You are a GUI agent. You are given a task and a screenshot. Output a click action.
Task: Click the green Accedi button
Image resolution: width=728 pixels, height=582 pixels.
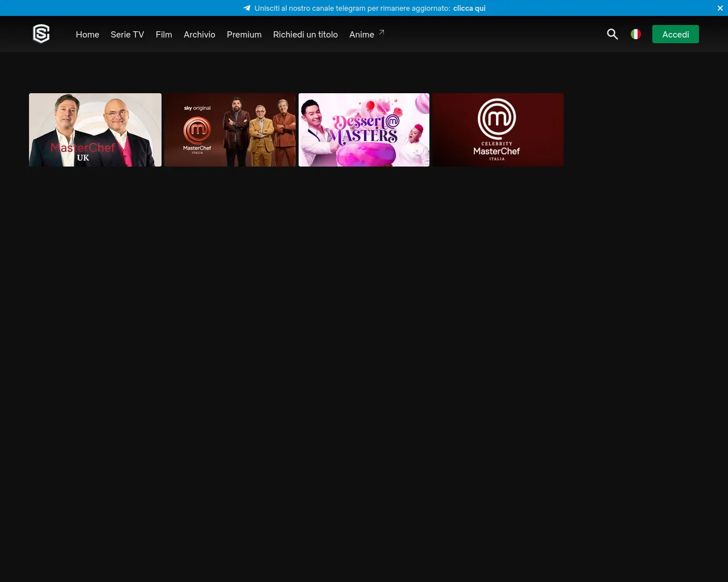click(x=676, y=34)
